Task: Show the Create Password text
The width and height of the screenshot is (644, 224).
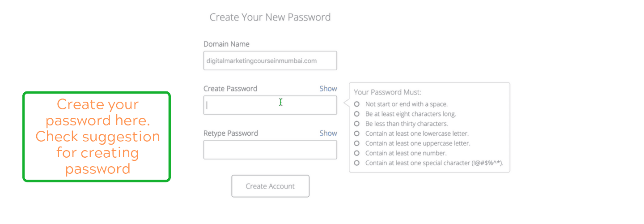Action: point(328,89)
